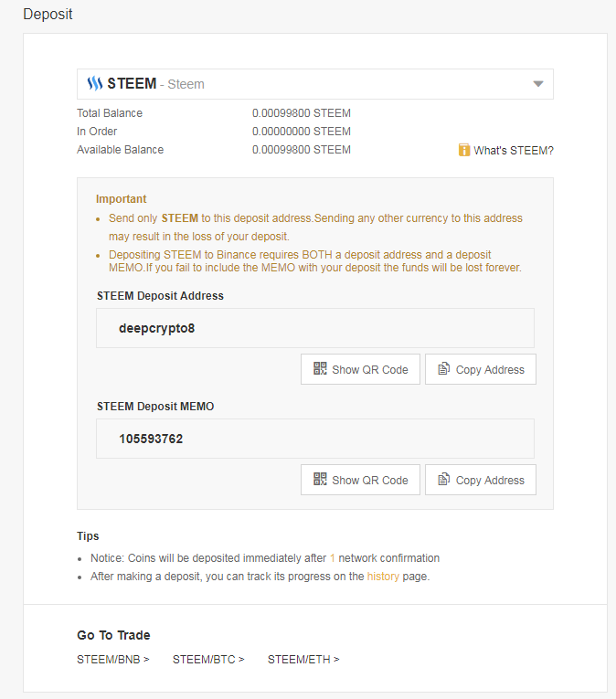Click the copy icon under the Deposit Address
This screenshot has width=616, height=699.
(443, 369)
